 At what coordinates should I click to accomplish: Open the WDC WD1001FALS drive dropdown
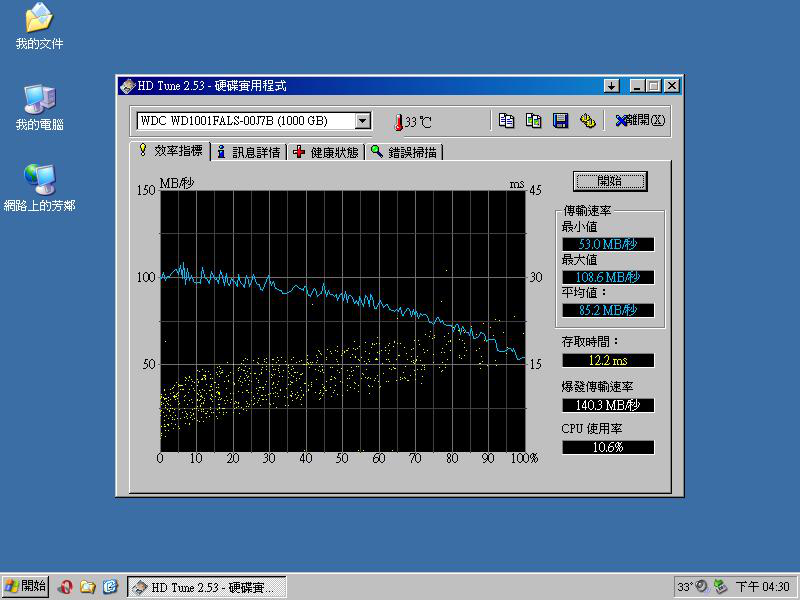coord(363,121)
